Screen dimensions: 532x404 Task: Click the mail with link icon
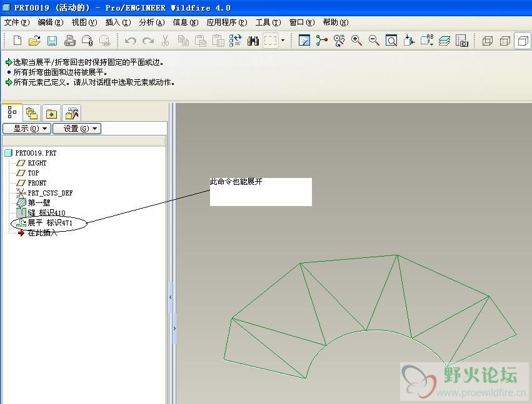[x=105, y=41]
